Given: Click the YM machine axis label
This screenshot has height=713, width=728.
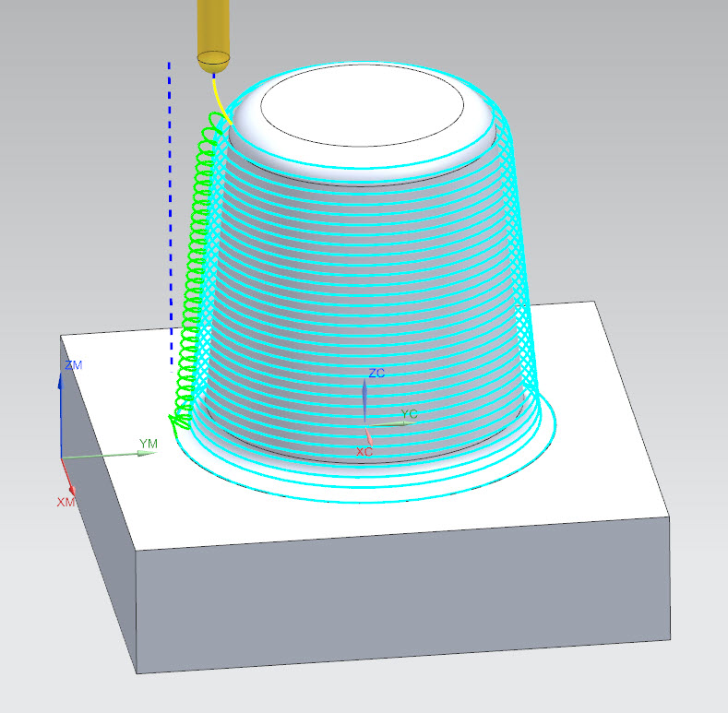Looking at the screenshot, I should point(149,444).
